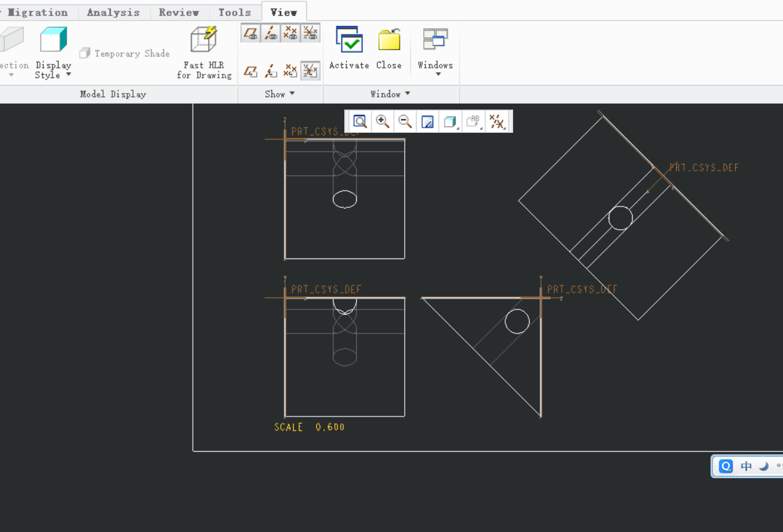Click the Repaint screen icon
The image size is (783, 532).
(x=427, y=122)
